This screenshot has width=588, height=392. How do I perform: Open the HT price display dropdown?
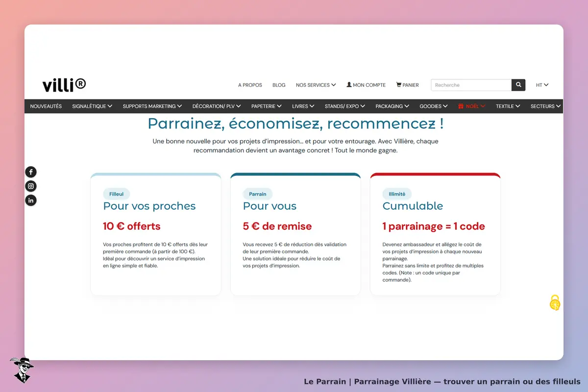point(542,85)
